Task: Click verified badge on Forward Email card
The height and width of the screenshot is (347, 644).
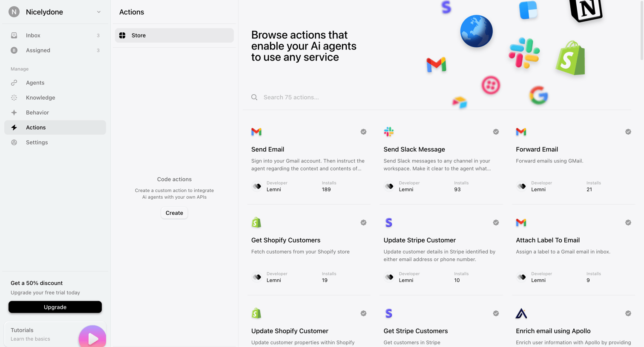Action: [x=628, y=132]
